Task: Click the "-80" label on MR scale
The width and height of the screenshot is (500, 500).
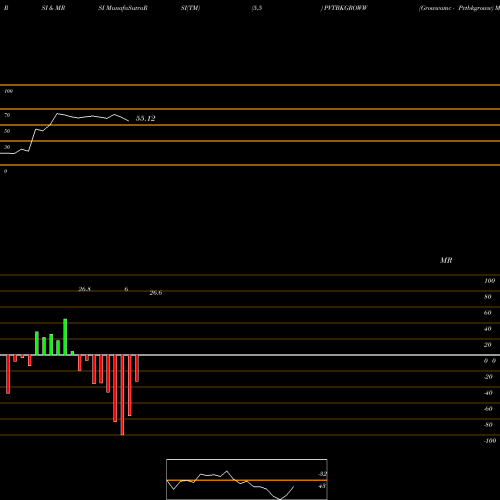Action: pos(488,425)
